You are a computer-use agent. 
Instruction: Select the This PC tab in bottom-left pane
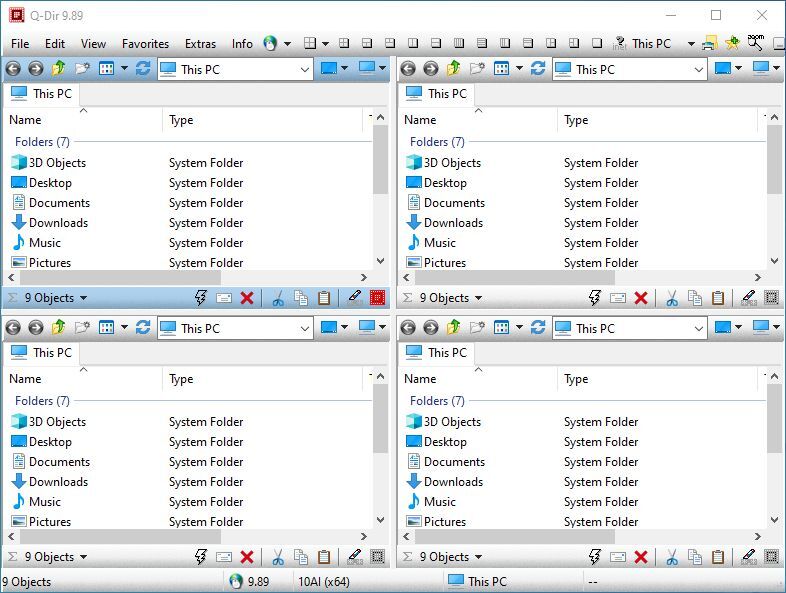[x=42, y=353]
